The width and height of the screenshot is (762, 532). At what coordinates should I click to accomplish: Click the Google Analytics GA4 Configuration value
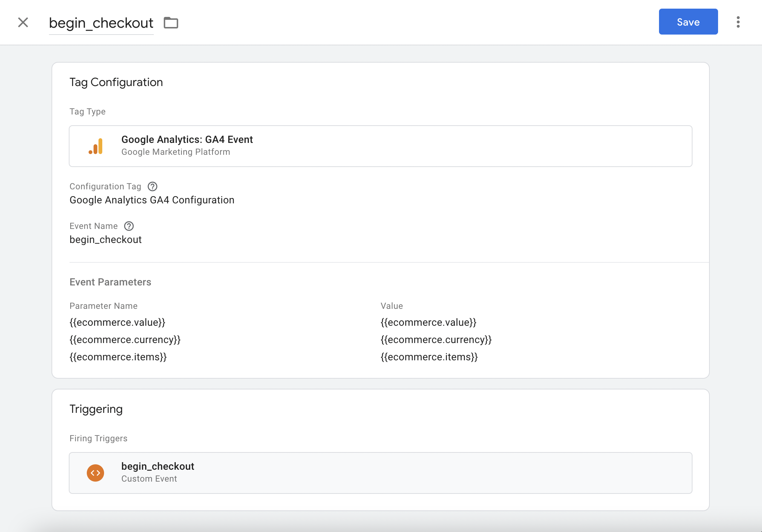tap(152, 200)
